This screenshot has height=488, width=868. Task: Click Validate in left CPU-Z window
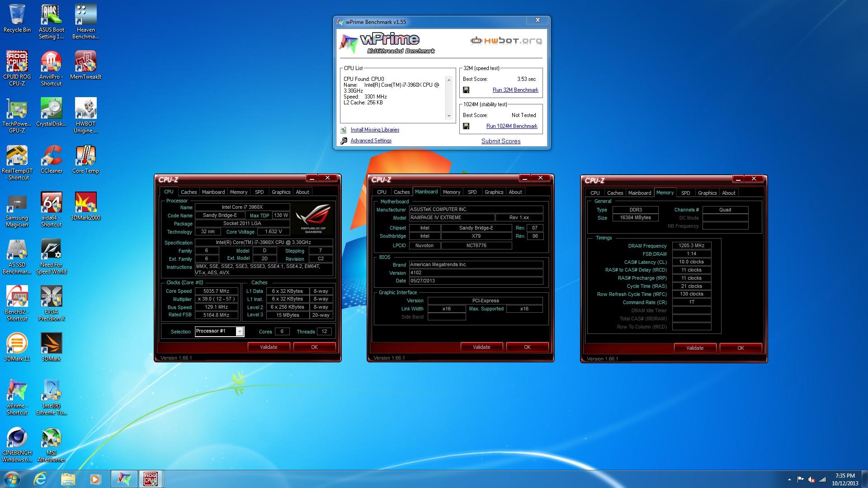269,347
